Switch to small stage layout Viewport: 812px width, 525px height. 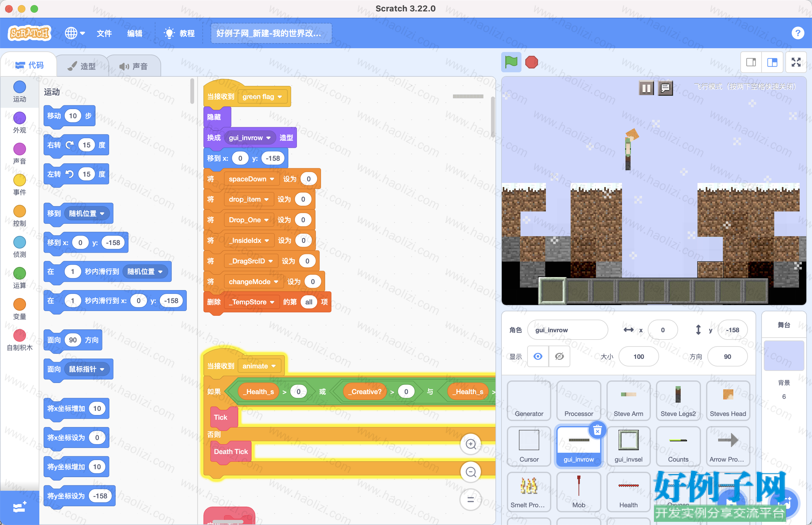click(751, 62)
